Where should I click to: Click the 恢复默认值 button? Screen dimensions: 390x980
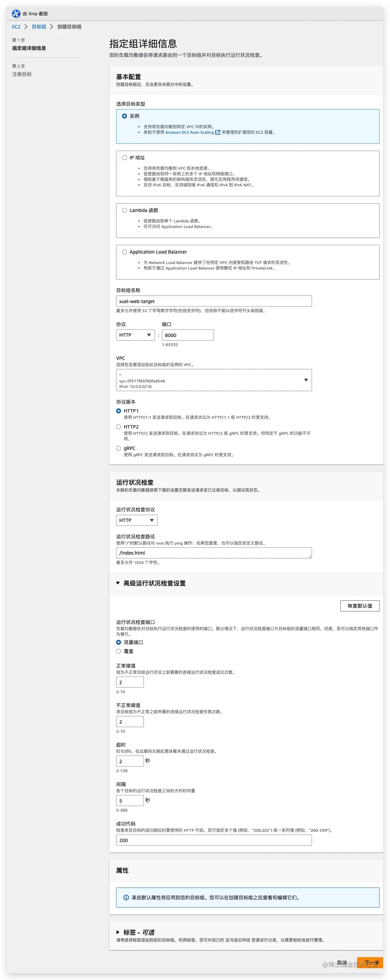click(359, 606)
